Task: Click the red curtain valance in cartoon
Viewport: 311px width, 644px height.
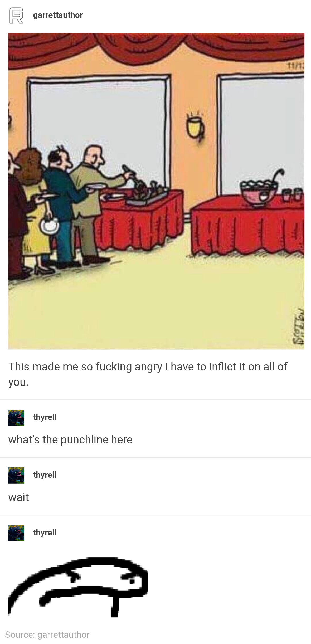Action: pos(156,49)
